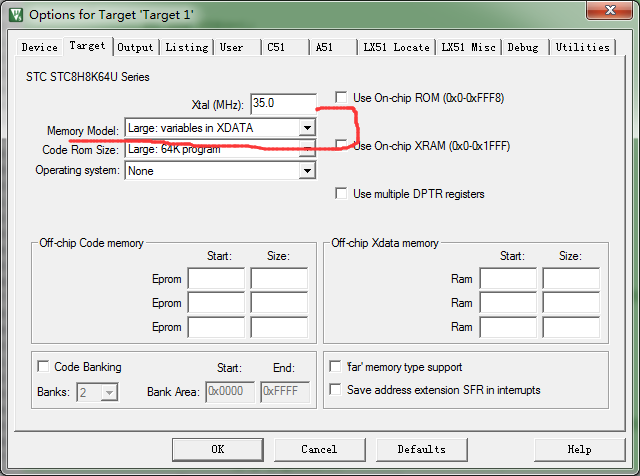The image size is (640, 476).
Task: Click the Xtal (MHz) input field
Action: (283, 104)
